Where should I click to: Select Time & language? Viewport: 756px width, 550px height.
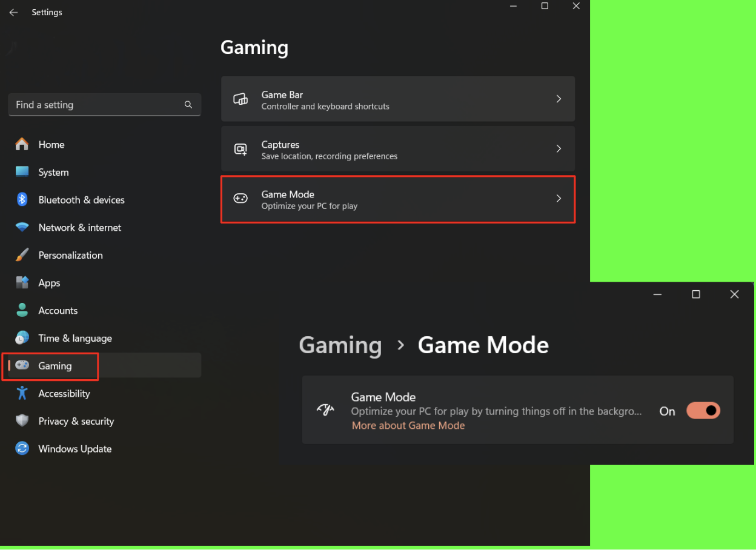104,338
